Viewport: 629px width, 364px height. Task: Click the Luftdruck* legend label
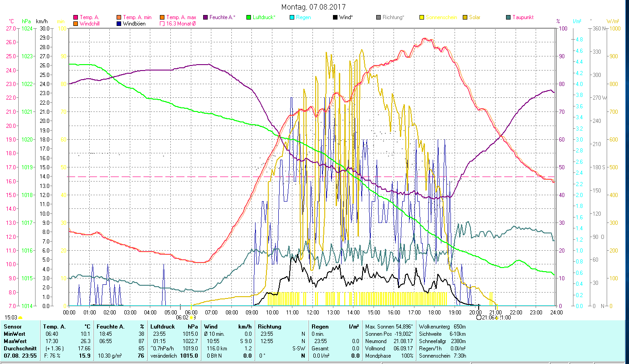264,17
